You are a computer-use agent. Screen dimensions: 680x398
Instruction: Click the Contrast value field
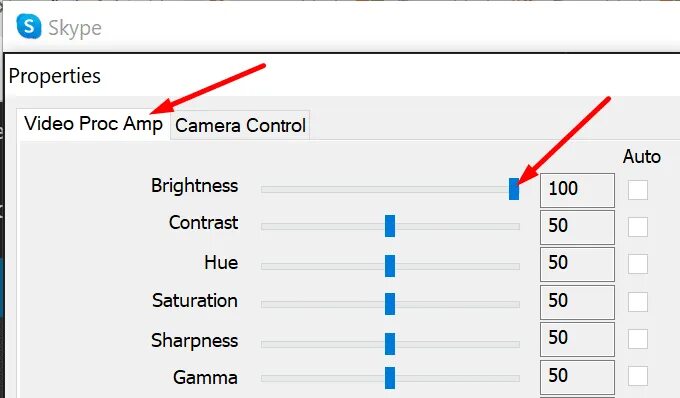point(577,227)
